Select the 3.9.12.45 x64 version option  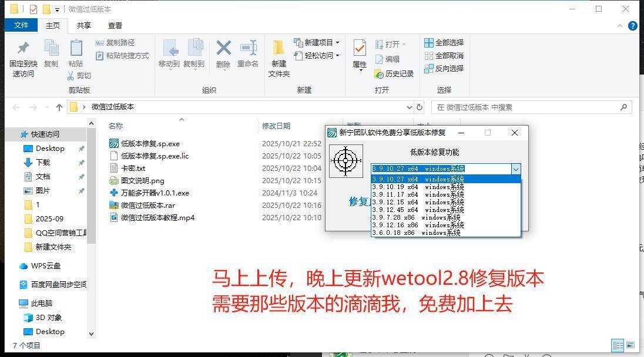(x=418, y=210)
